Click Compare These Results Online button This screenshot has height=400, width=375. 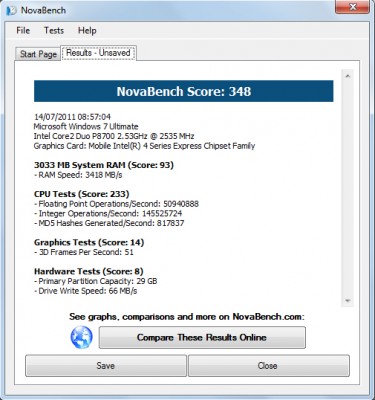202,337
